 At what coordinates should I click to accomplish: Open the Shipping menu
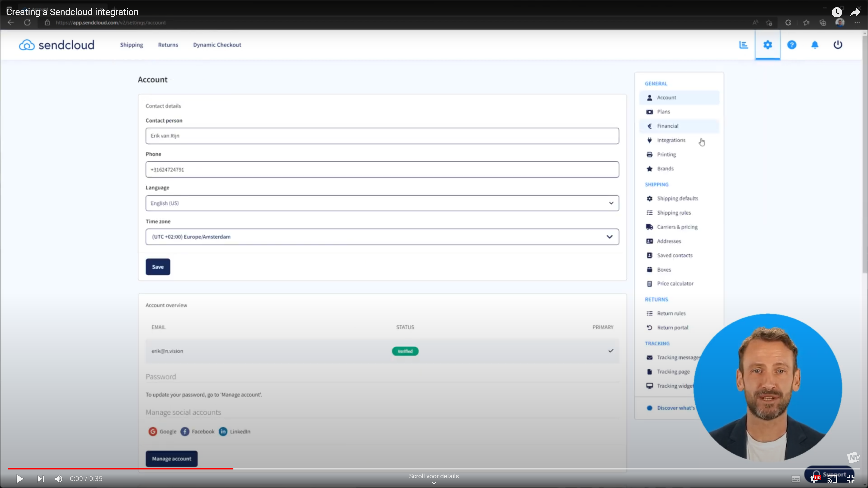click(131, 45)
